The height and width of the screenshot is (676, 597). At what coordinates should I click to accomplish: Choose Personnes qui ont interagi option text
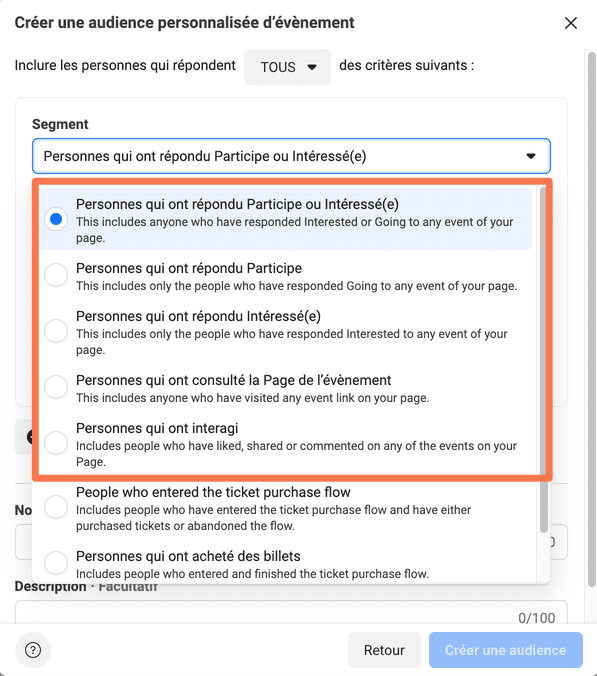point(157,428)
